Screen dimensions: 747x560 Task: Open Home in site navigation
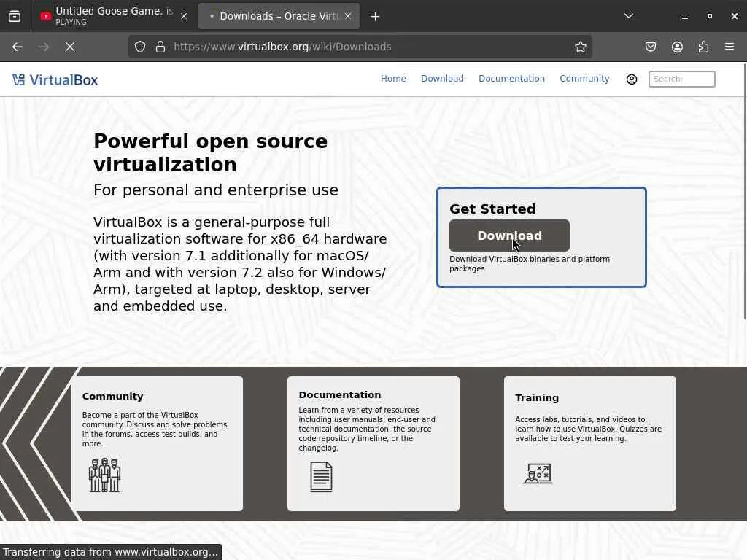pyautogui.click(x=393, y=79)
